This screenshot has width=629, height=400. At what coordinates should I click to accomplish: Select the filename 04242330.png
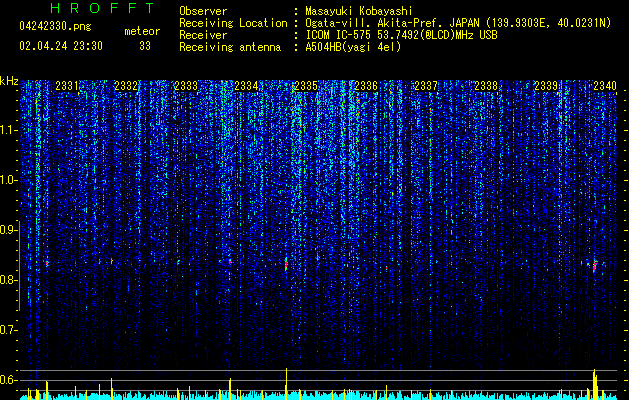click(55, 27)
